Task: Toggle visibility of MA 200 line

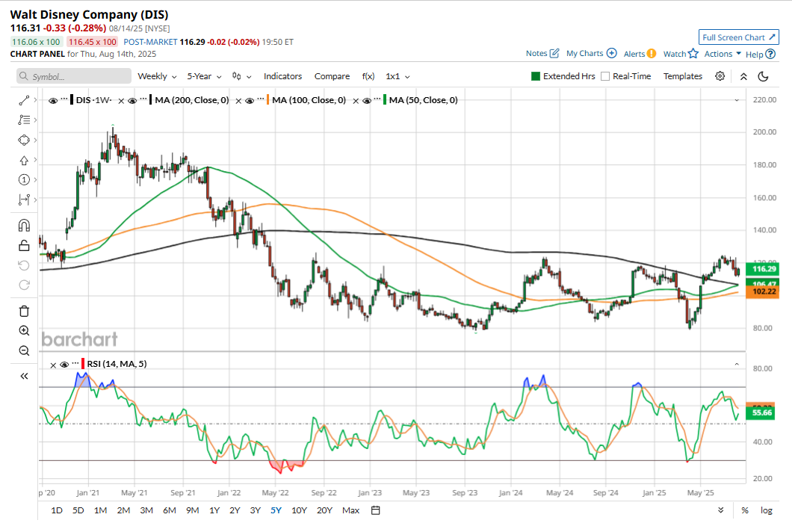Action: [x=132, y=101]
